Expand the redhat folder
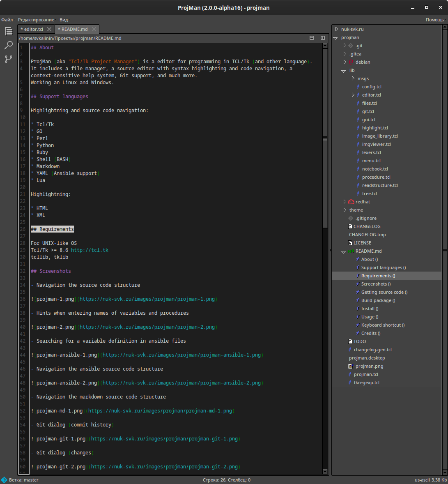 pyautogui.click(x=345, y=202)
